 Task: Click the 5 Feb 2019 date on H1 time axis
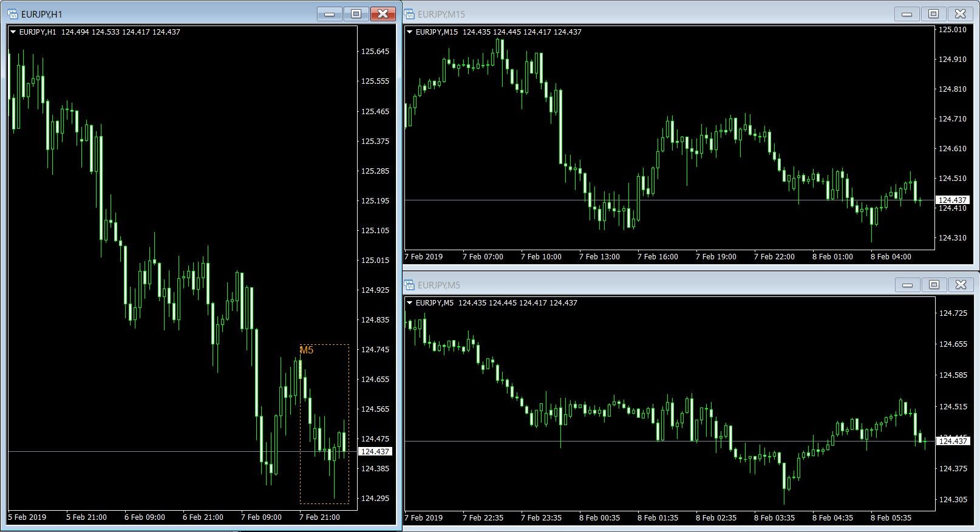(27, 517)
